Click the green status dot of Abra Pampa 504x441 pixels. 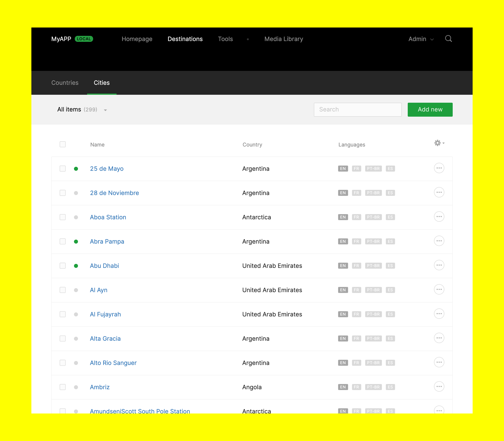tap(76, 242)
